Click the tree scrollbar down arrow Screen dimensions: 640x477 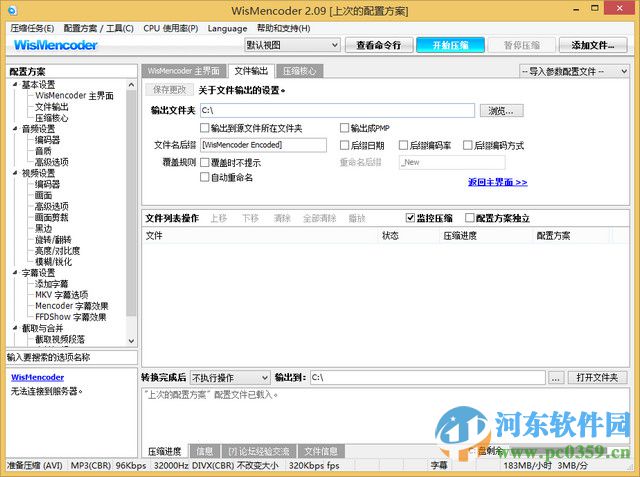click(131, 340)
